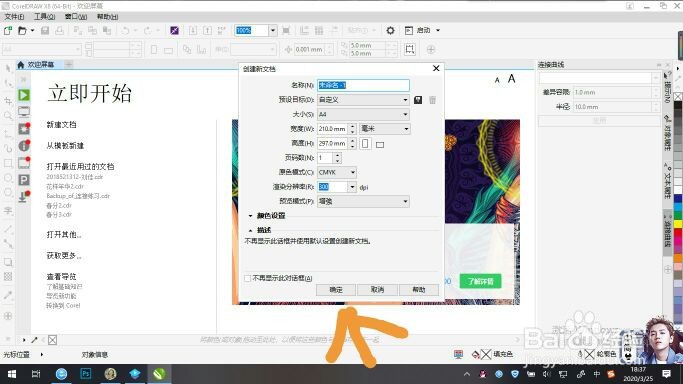Image resolution: width=683 pixels, height=384 pixels.
Task: Choose portrait orientation in the dialog
Action: [x=365, y=144]
